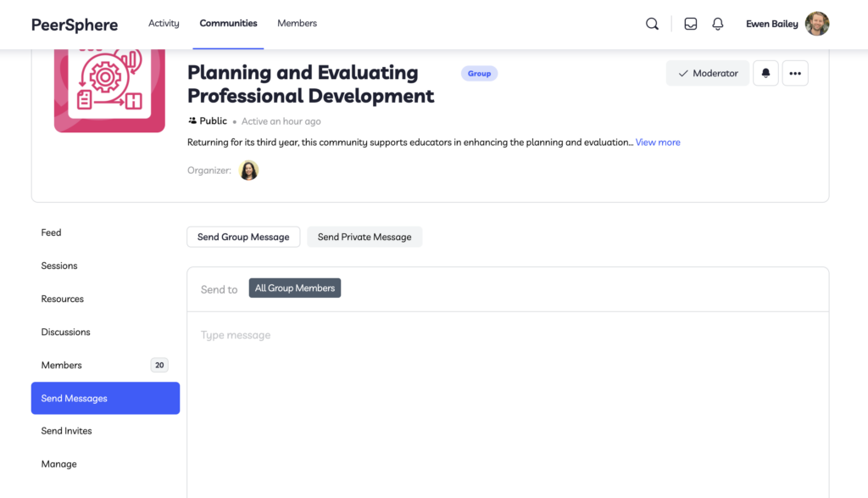Open the header notifications bell
Viewport: 868px width, 498px height.
pos(717,24)
